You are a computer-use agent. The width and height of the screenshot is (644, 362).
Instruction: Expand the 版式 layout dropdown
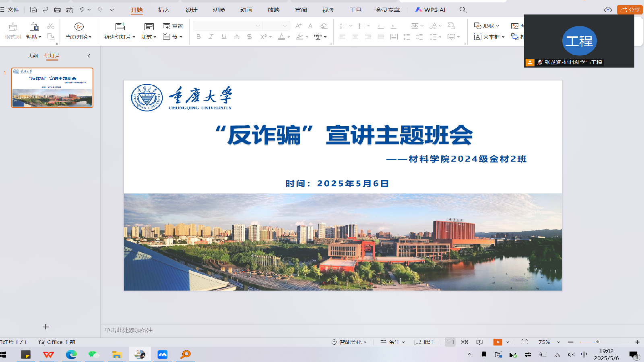(149, 37)
